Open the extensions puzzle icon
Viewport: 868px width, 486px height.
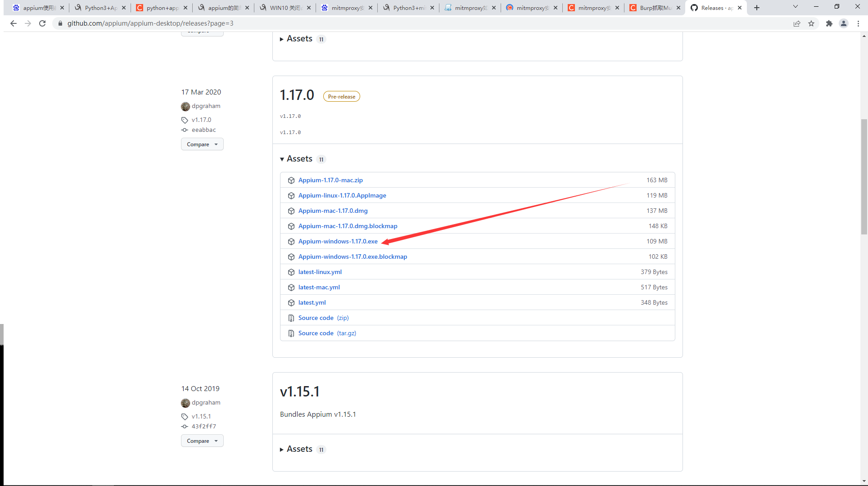click(x=829, y=23)
